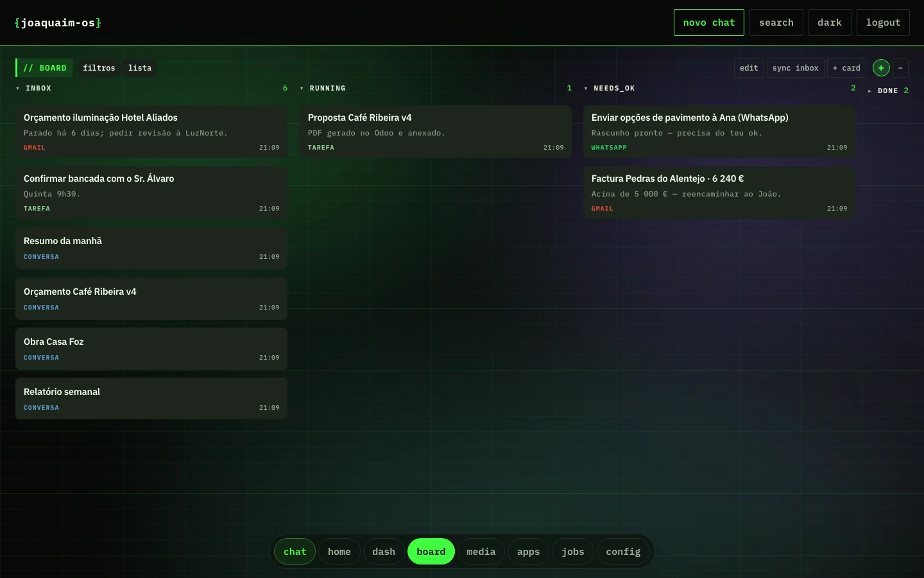
Task: Collapse the NEEDS_OK column
Action: [x=586, y=89]
